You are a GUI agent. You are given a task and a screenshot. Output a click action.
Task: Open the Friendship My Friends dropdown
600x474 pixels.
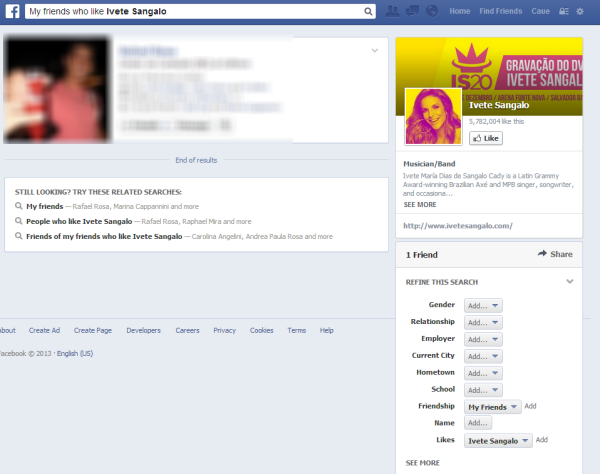point(494,407)
